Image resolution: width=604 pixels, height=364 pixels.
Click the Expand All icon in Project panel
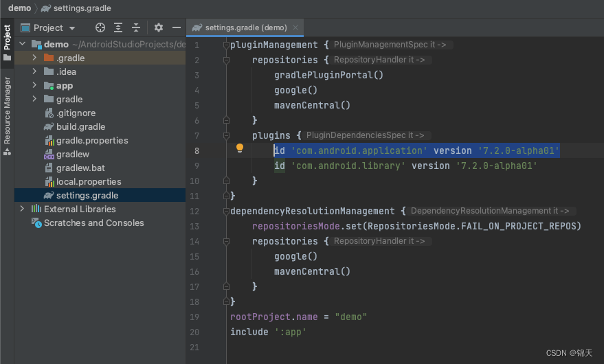[x=118, y=27]
